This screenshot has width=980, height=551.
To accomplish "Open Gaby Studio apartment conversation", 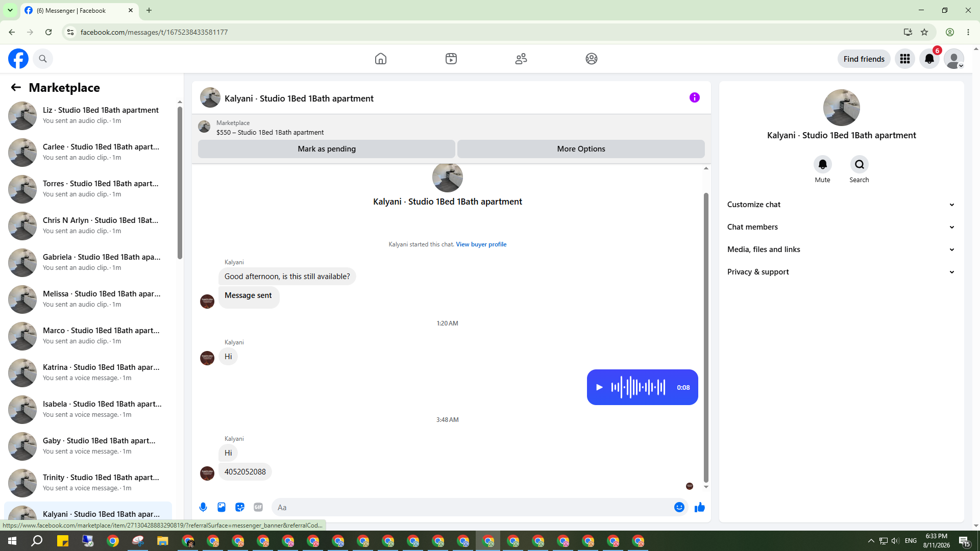I will tap(88, 446).
